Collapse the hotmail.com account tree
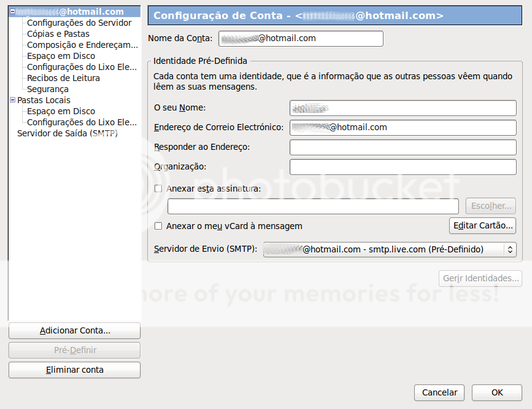 [12, 10]
